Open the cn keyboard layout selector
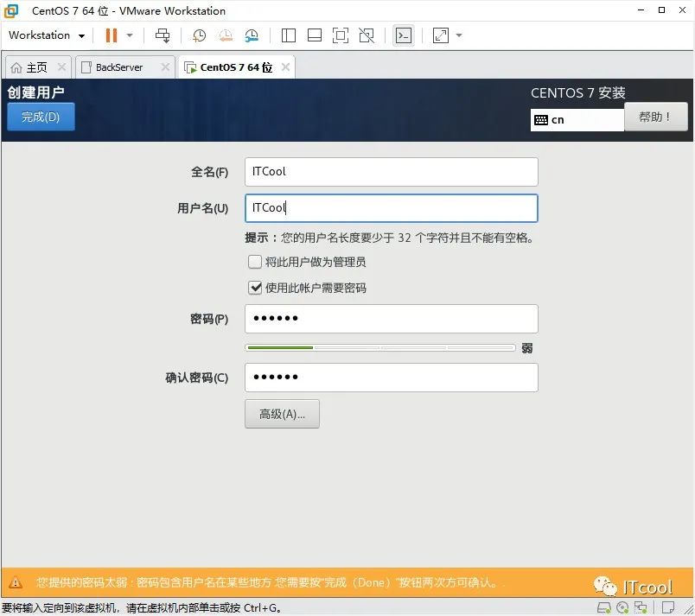Screen dimensions: 695x616 tap(577, 120)
